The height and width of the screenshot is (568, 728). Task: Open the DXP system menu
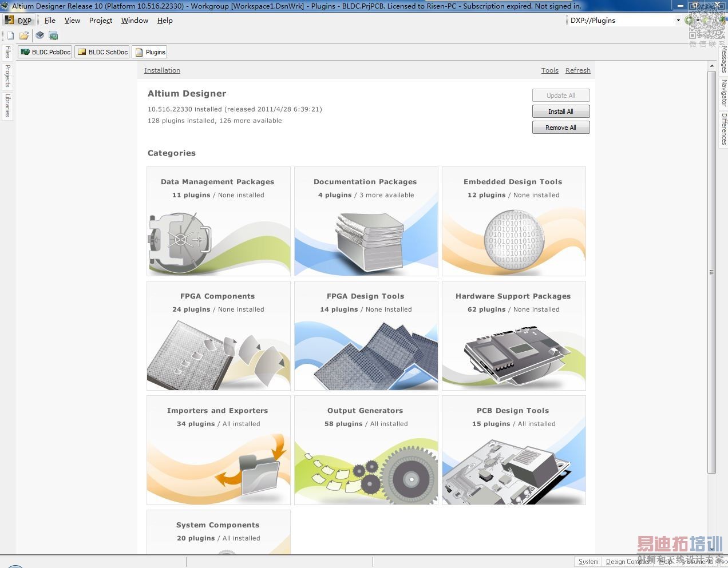pyautogui.click(x=18, y=20)
